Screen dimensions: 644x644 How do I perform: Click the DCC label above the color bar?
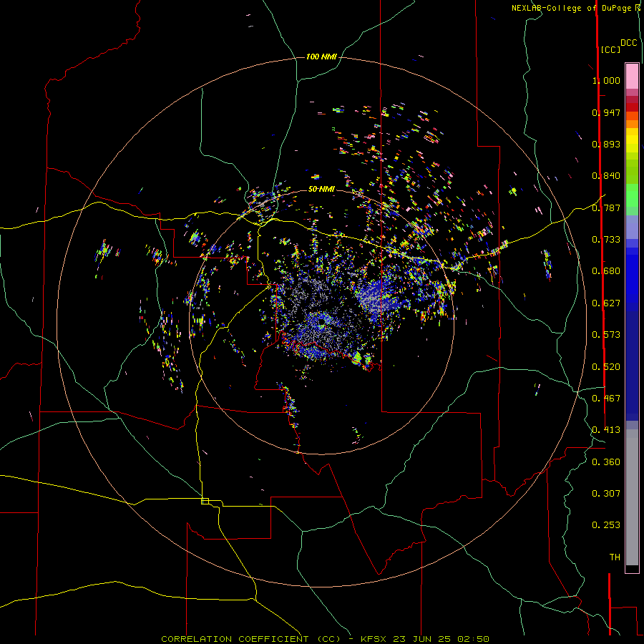click(x=629, y=43)
